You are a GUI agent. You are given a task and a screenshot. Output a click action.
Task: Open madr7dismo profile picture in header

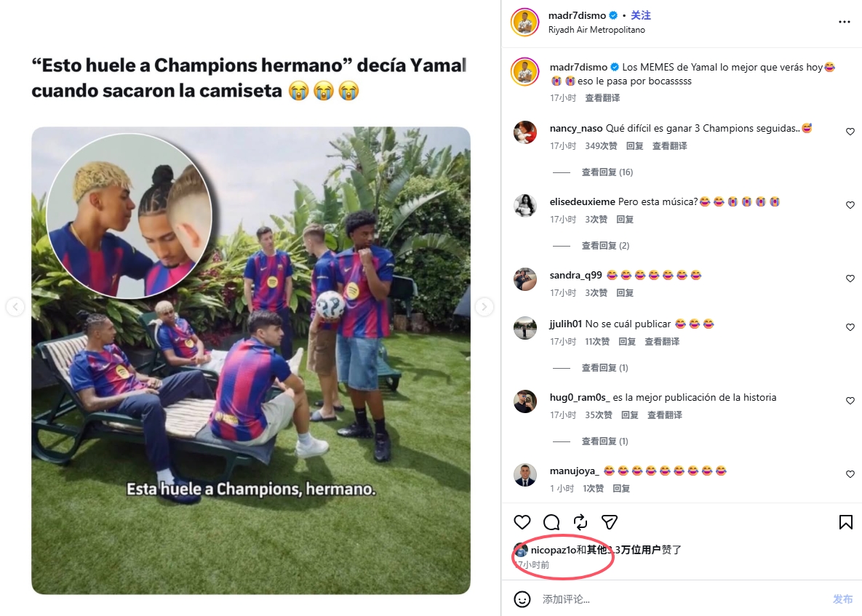coord(524,22)
